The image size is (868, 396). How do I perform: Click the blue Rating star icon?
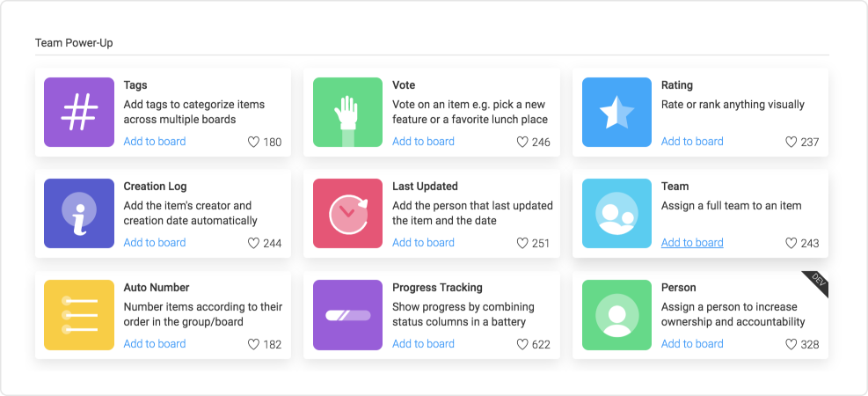616,112
